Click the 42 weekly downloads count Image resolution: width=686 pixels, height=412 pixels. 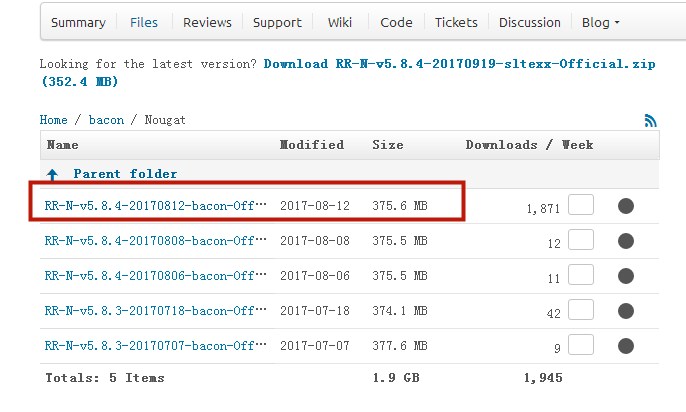point(554,314)
